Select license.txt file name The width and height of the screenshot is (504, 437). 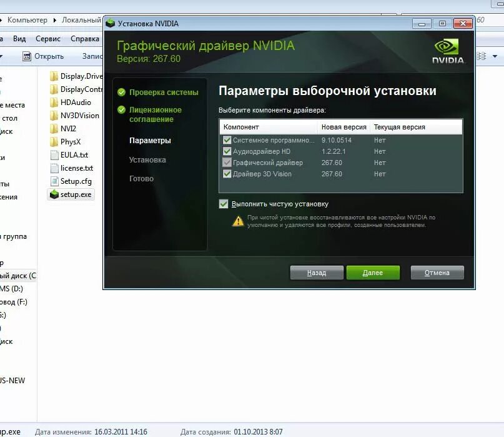pos(77,168)
